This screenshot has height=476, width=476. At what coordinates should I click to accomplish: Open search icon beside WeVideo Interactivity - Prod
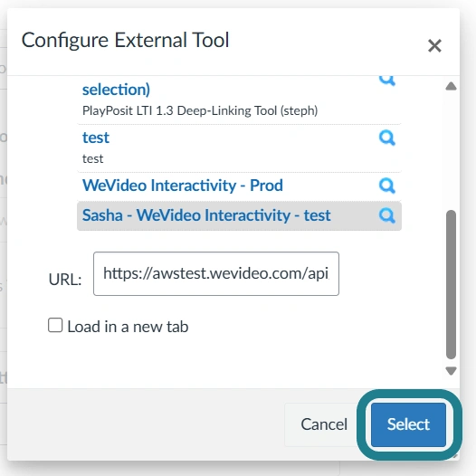pyautogui.click(x=387, y=186)
